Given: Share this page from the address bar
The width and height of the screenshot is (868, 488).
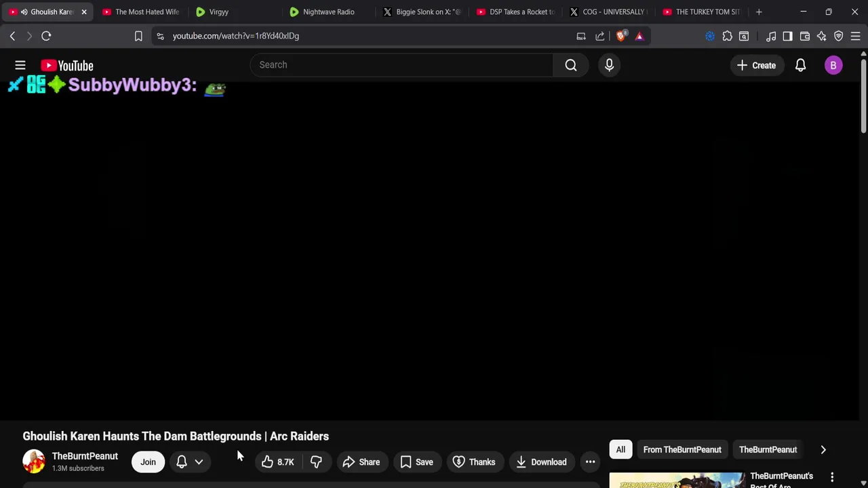Looking at the screenshot, I should (x=600, y=36).
